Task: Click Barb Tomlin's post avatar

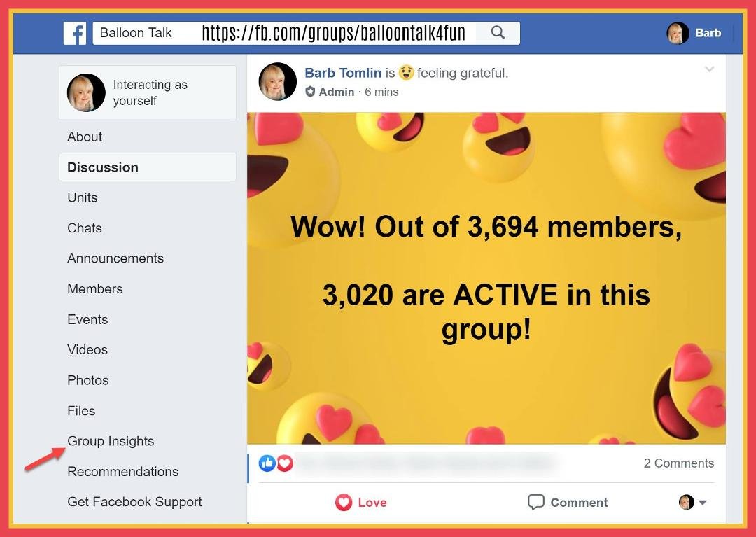Action: (x=278, y=81)
